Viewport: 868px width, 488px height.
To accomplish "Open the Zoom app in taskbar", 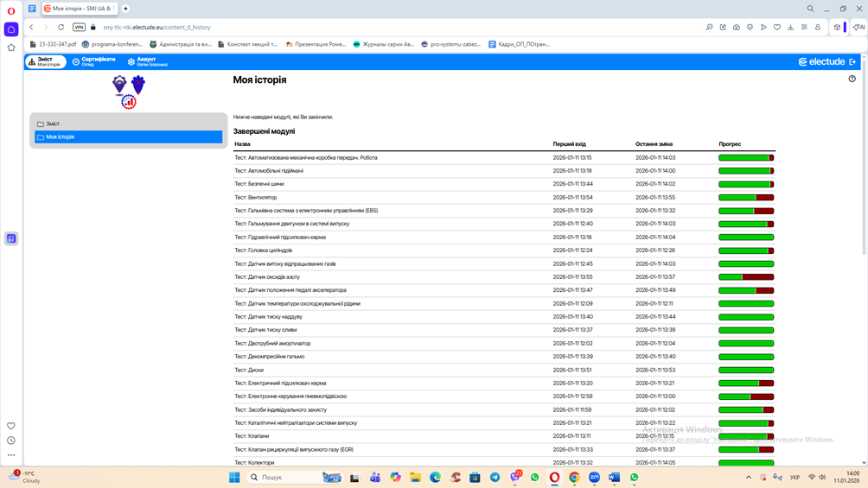I will click(x=594, y=477).
